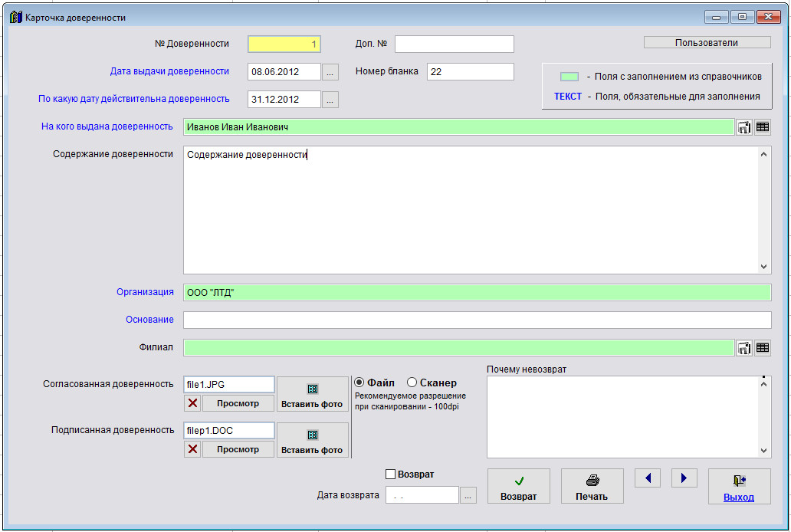Open directory picker for 'На кого выдана доверенность'
Image resolution: width=791 pixels, height=532 pixels.
click(x=743, y=127)
